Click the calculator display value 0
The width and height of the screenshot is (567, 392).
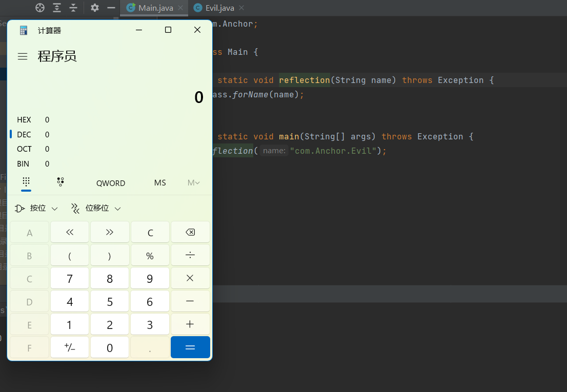pyautogui.click(x=199, y=97)
